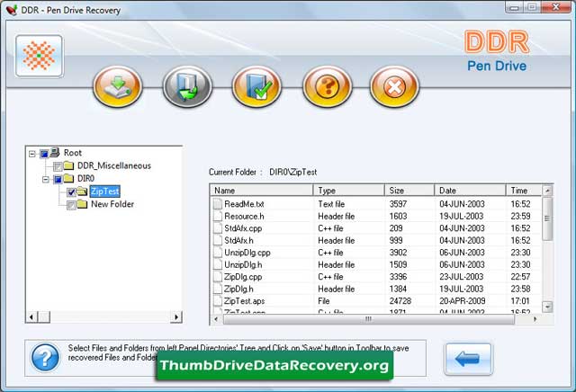Click the UnzipDlg.h file icon
The width and height of the screenshot is (576, 392).
(218, 264)
